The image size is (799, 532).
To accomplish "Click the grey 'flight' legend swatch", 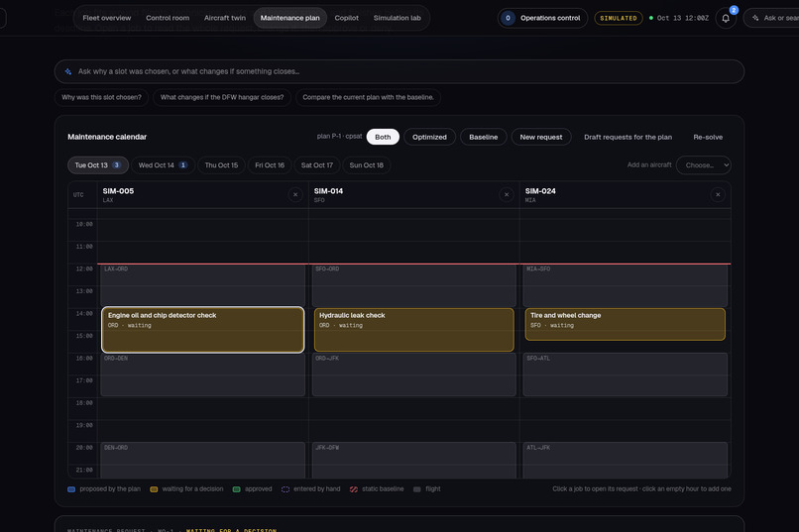I will 416,489.
